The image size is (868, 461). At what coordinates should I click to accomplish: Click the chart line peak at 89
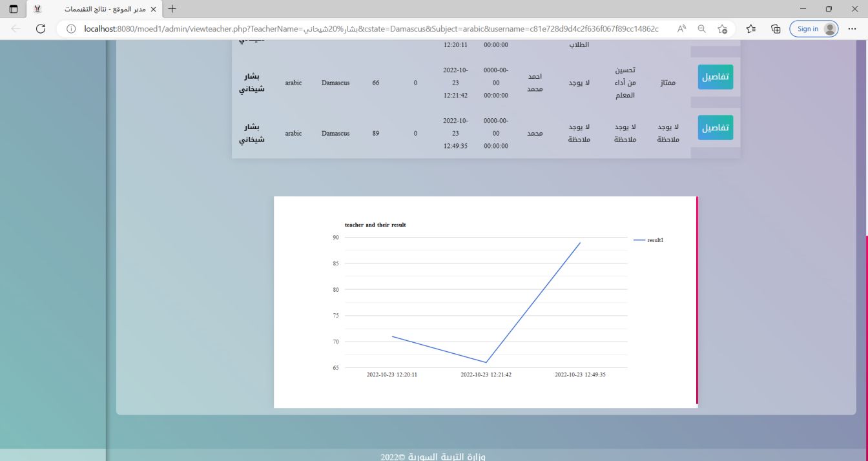pos(580,243)
